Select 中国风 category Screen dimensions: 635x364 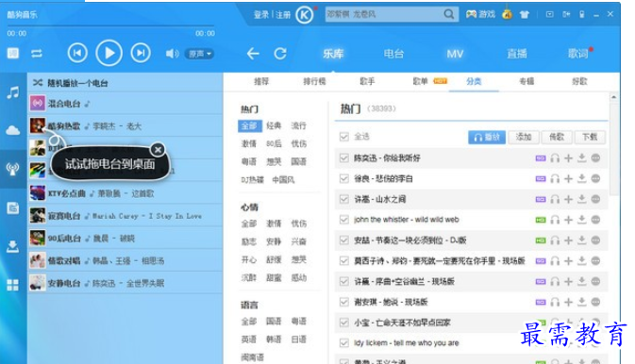coord(283,180)
